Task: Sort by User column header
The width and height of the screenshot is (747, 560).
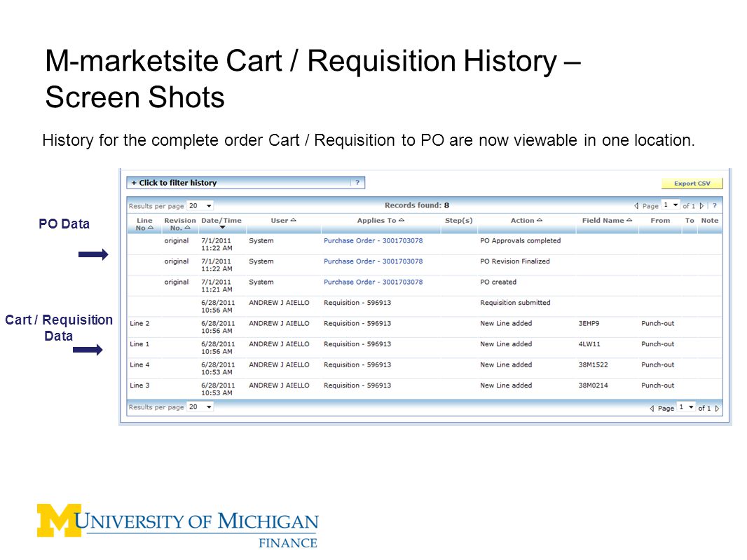Action: [284, 220]
